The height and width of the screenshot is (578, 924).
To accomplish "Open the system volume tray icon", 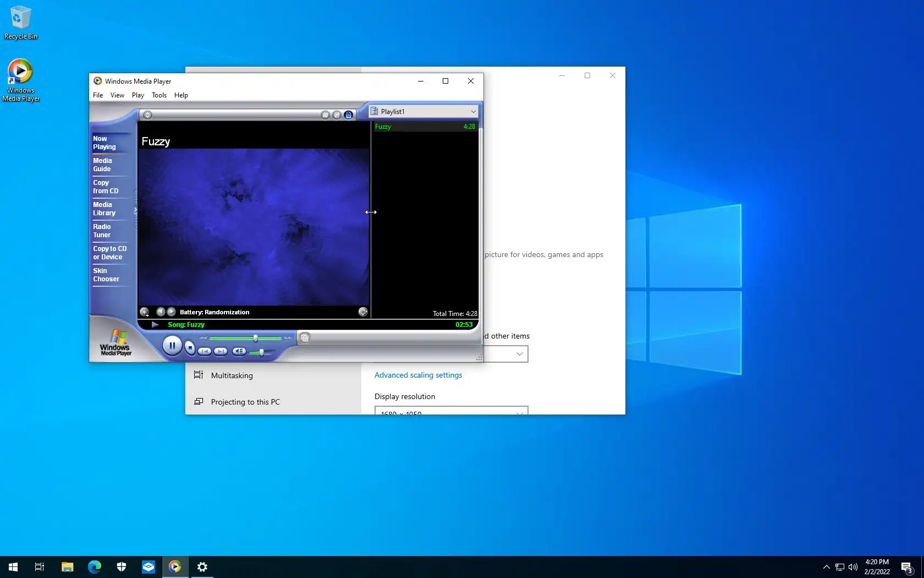I will 853,567.
